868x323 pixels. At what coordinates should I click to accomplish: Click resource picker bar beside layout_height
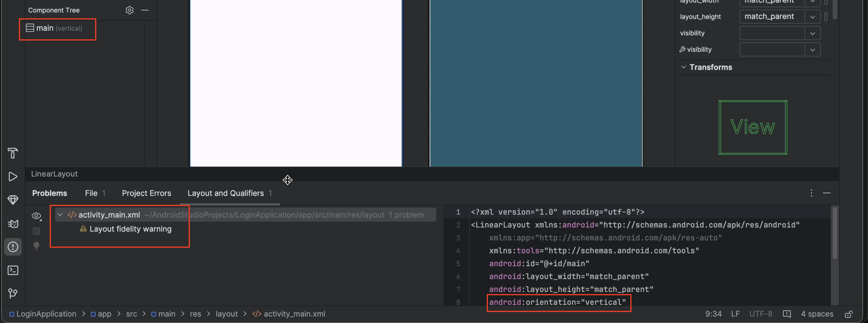pos(826,16)
